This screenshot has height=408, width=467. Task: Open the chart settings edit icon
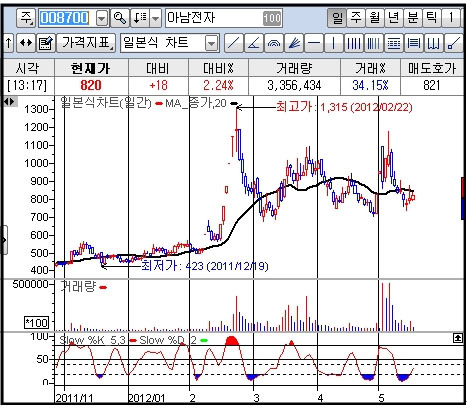pos(46,43)
